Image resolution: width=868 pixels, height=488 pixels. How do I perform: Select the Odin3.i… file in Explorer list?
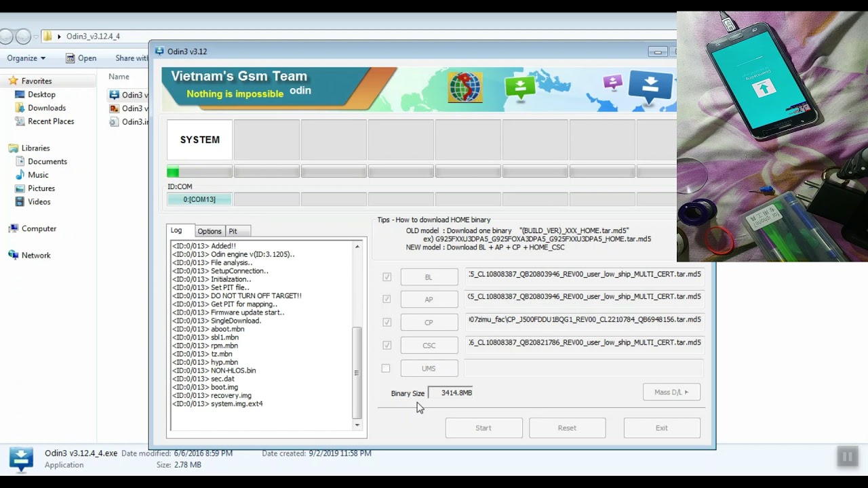pyautogui.click(x=129, y=122)
